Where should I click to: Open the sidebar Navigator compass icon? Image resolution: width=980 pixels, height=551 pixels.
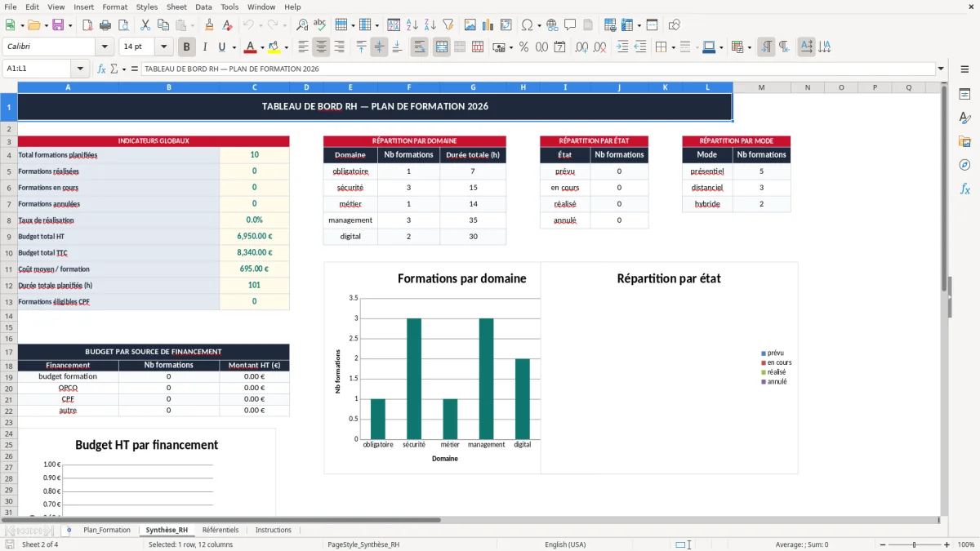pos(964,165)
